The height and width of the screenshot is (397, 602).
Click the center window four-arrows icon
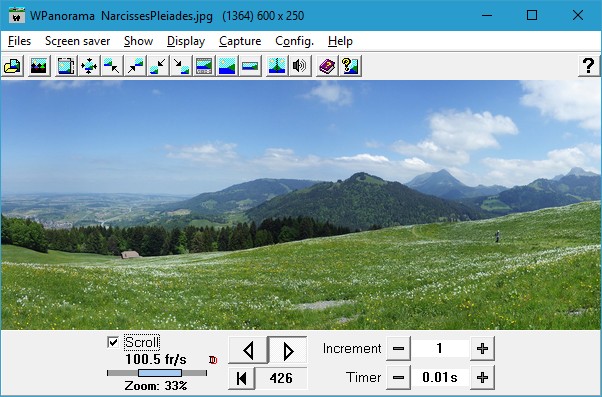89,66
